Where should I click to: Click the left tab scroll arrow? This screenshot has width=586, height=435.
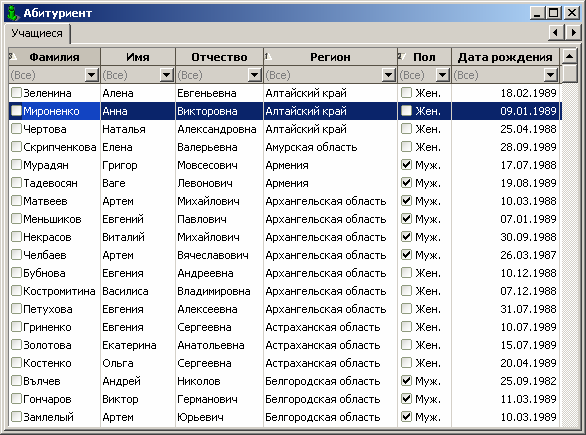556,33
